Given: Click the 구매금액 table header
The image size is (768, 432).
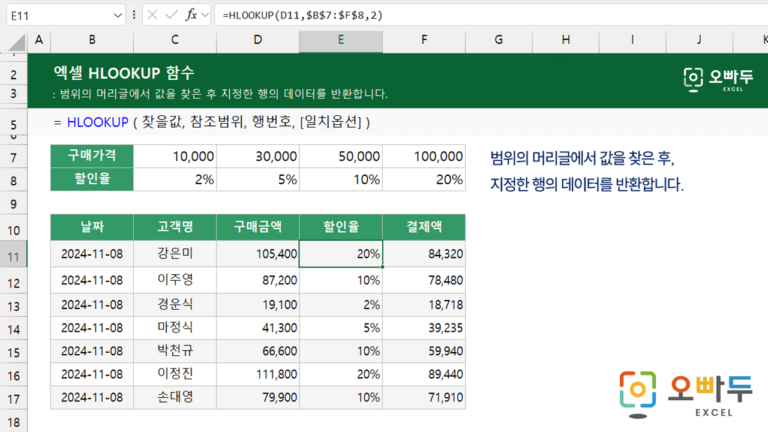Looking at the screenshot, I should pos(258,227).
